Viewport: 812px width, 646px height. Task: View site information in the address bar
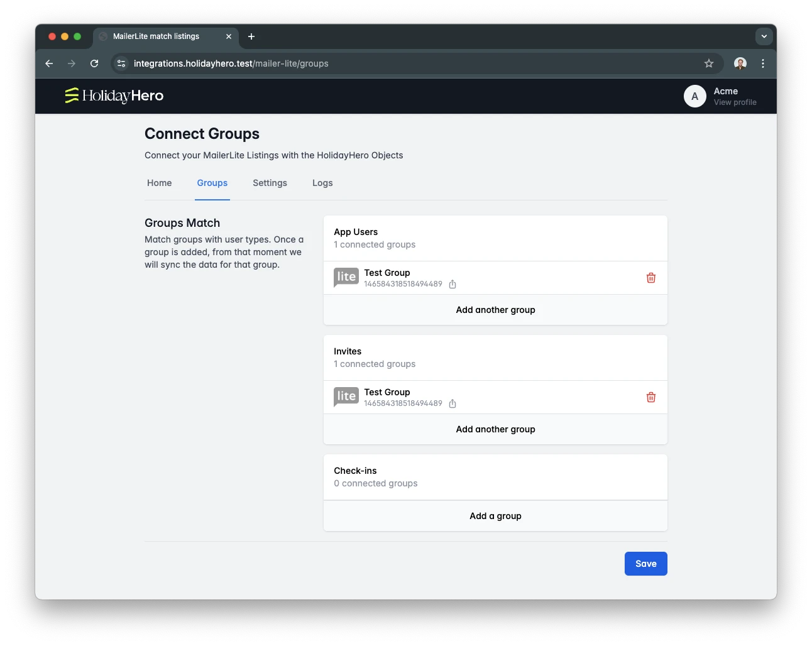pyautogui.click(x=122, y=63)
